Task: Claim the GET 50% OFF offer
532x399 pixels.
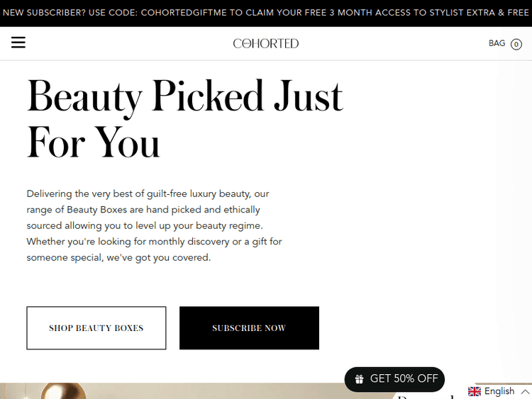Action: pyautogui.click(x=403, y=379)
